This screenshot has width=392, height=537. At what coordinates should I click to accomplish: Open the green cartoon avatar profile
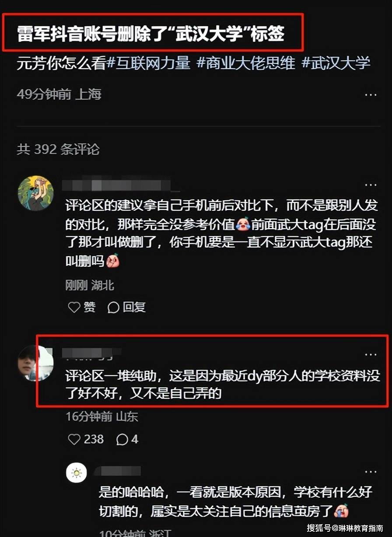click(x=35, y=193)
